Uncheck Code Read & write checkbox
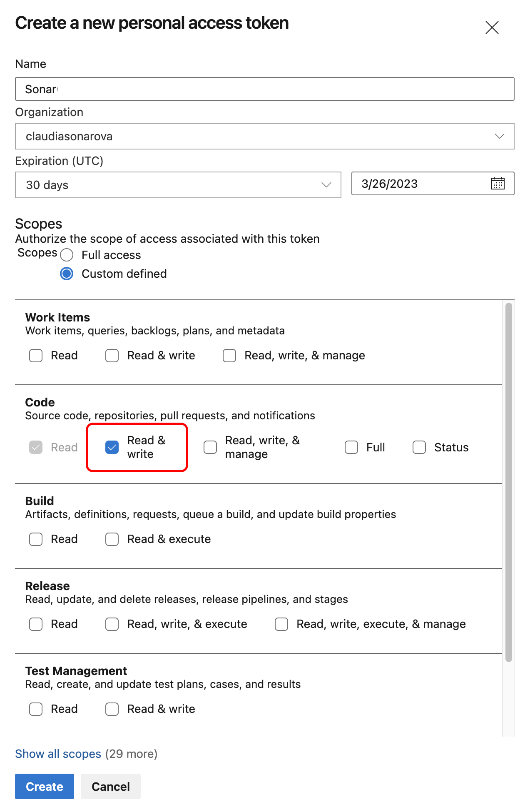The width and height of the screenshot is (530, 812). click(112, 447)
